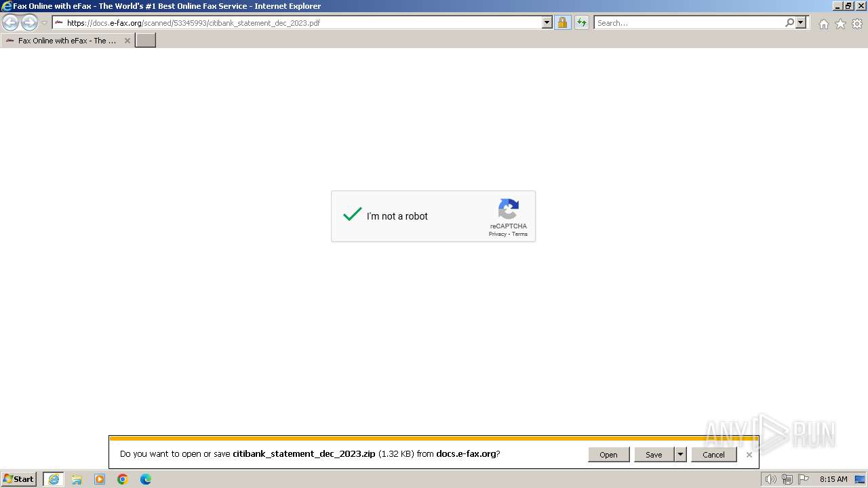Screen dimensions: 868x488
Task: Click Save in the download bar
Action: point(654,455)
